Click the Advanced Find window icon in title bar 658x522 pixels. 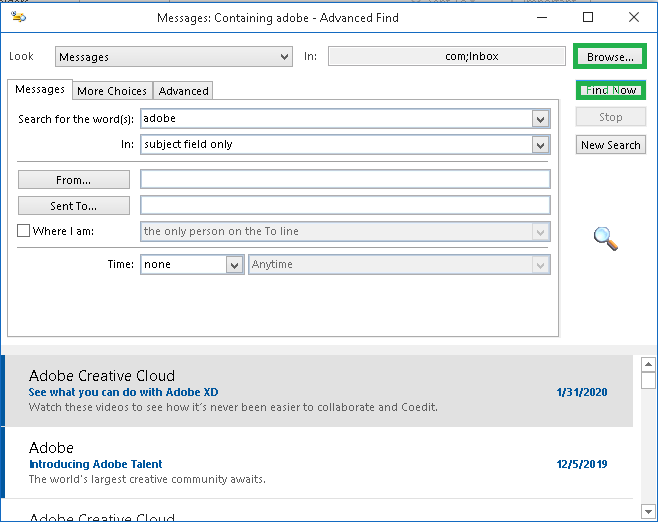18,17
